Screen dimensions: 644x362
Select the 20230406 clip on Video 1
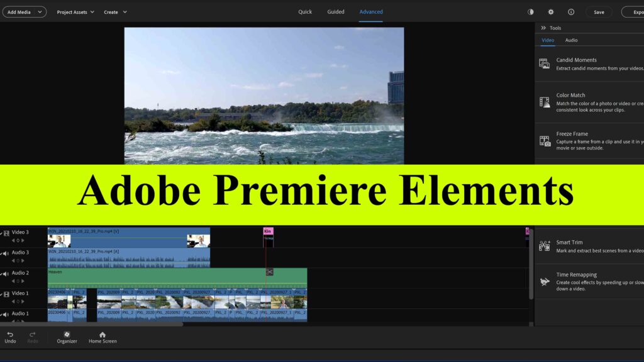click(x=57, y=299)
